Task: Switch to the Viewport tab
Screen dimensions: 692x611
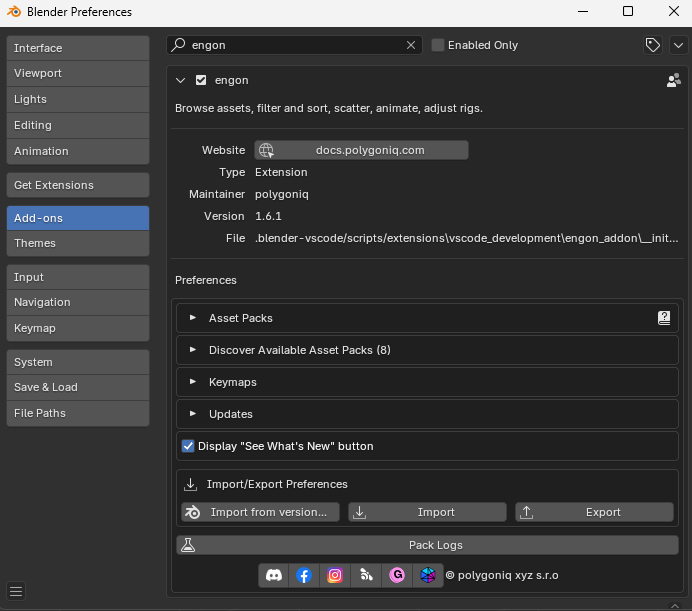Action: tap(78, 73)
